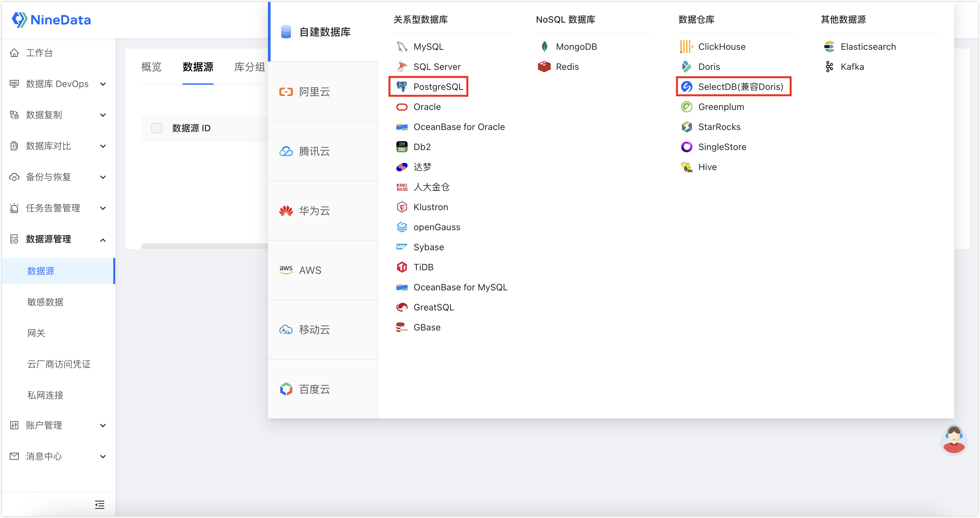Click the ClickHouse yellow bars icon
This screenshot has height=518, width=980.
pos(686,47)
